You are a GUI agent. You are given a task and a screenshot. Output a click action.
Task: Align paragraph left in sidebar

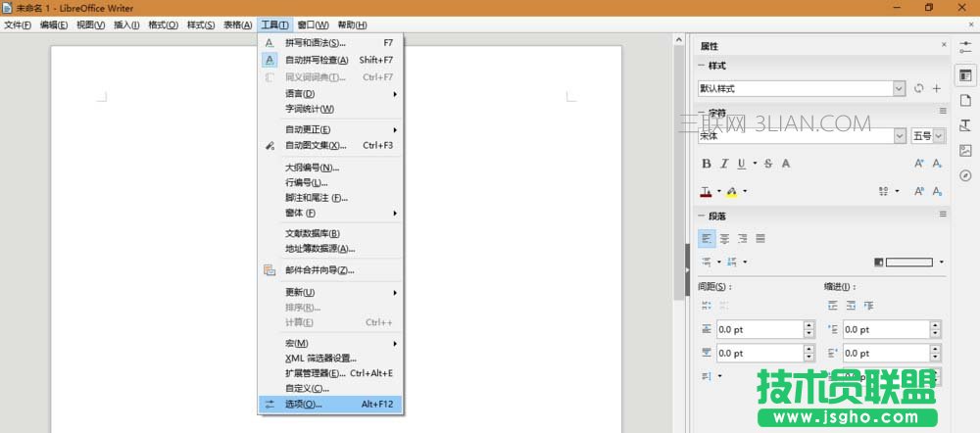tap(707, 239)
